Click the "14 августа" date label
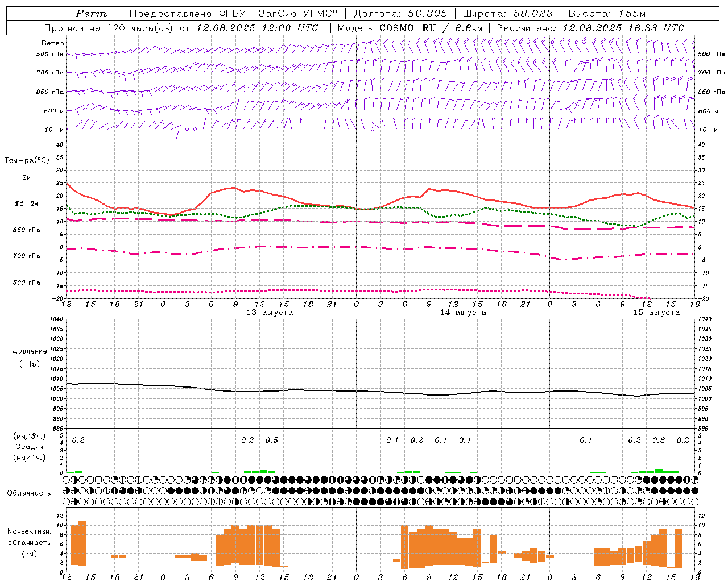 click(x=463, y=313)
